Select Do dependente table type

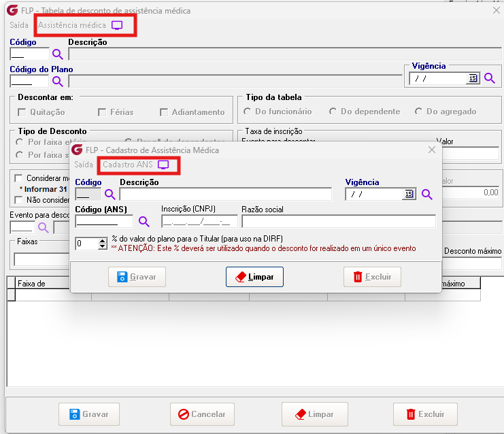[x=333, y=112]
